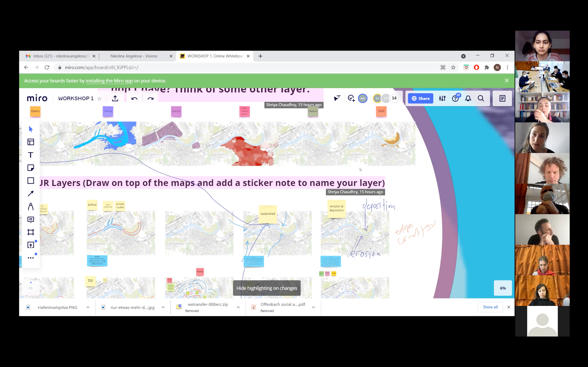Open notifications bell

coord(468,98)
